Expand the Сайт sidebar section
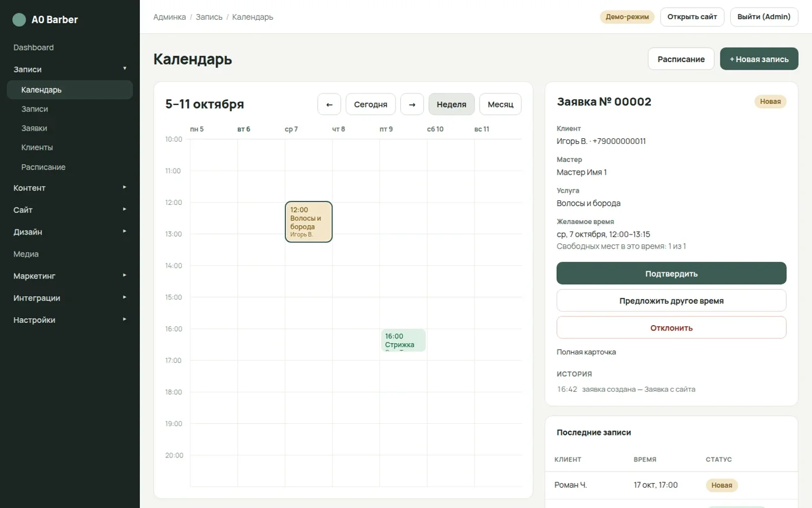Viewport: 812px width, 508px height. 70,210
